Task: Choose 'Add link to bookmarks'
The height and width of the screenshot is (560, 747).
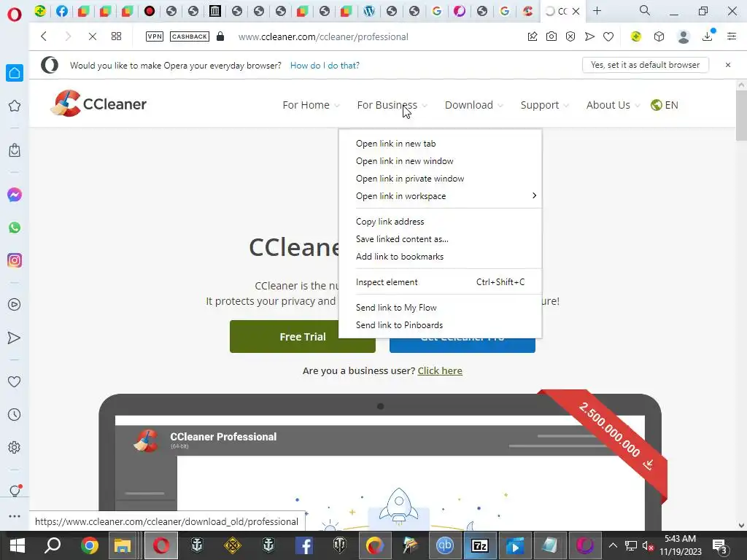Action: tap(440, 256)
